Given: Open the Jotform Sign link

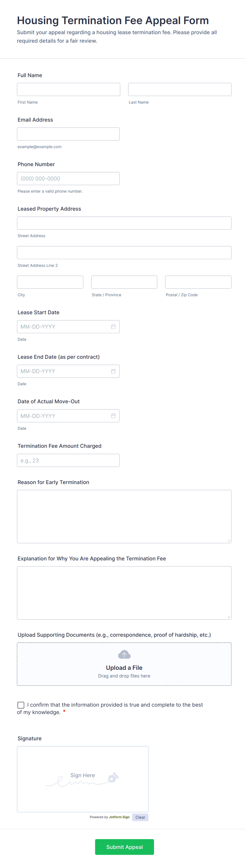Looking at the screenshot, I should click(x=119, y=817).
